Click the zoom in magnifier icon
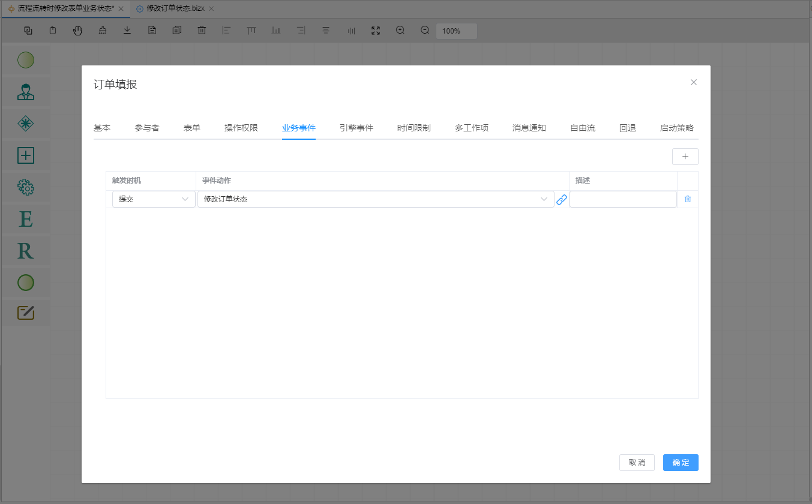Screen dimensions: 812x504 click(400, 31)
